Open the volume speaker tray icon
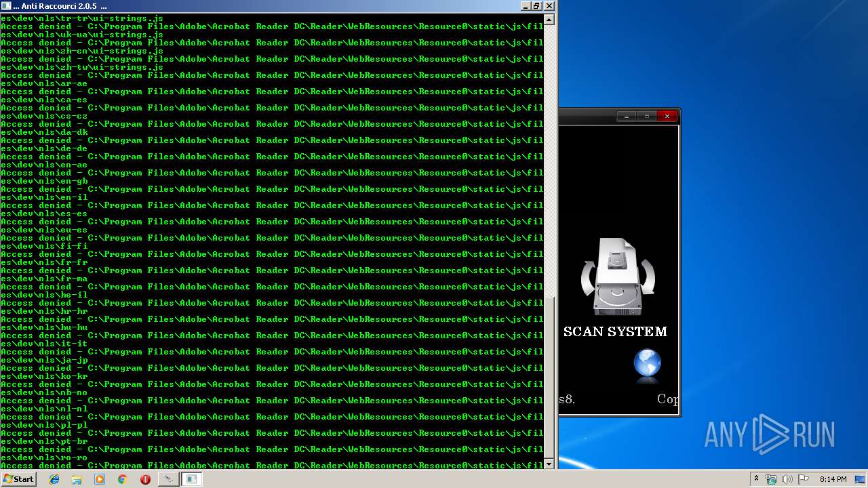868x488 pixels. point(787,479)
